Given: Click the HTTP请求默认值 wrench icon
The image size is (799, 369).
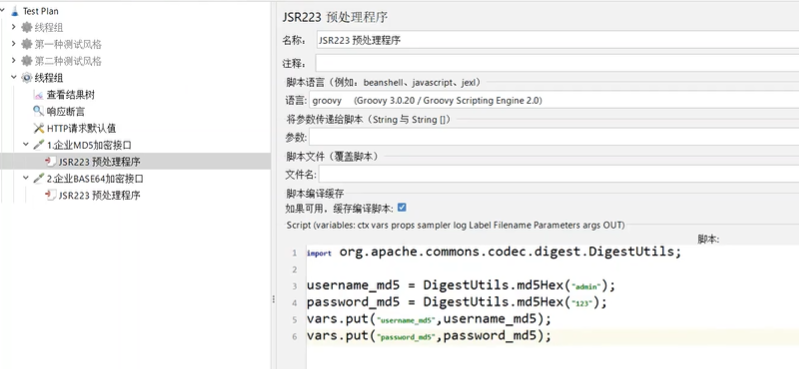Looking at the screenshot, I should point(39,128).
